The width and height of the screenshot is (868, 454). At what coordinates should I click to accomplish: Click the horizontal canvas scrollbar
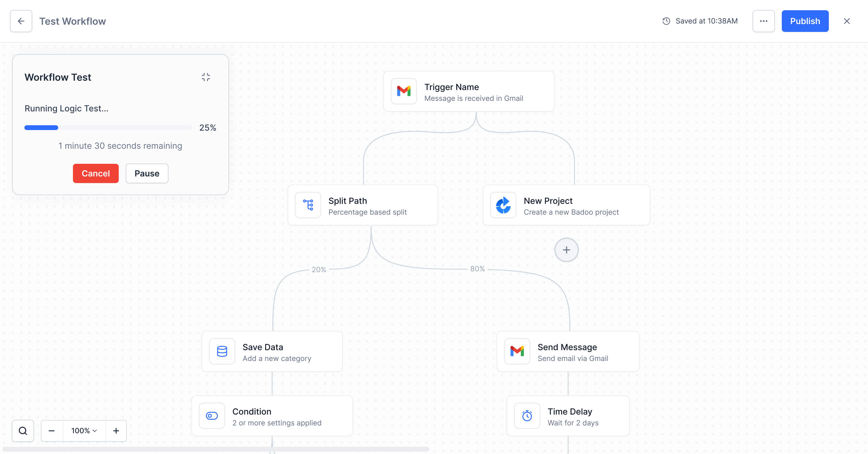click(216, 449)
